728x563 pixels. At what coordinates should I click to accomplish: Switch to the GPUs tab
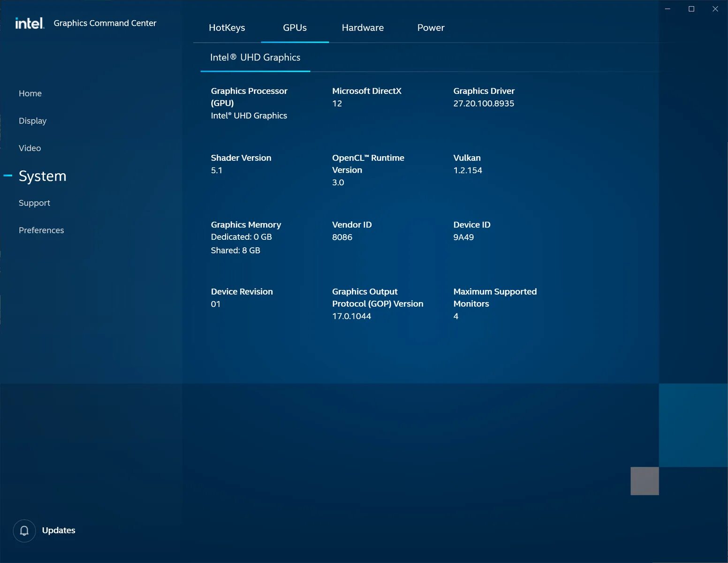pyautogui.click(x=295, y=28)
